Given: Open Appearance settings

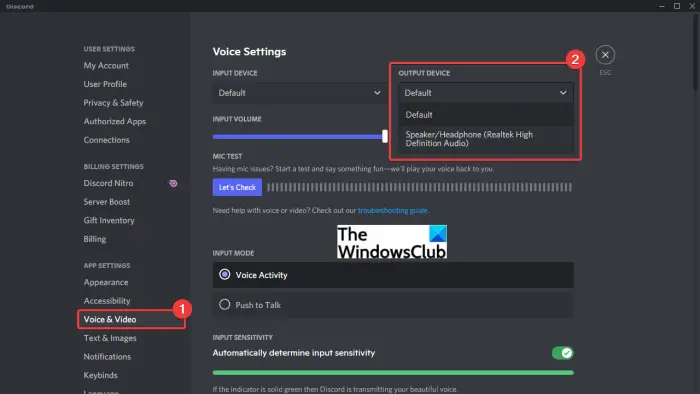Looking at the screenshot, I should (106, 282).
